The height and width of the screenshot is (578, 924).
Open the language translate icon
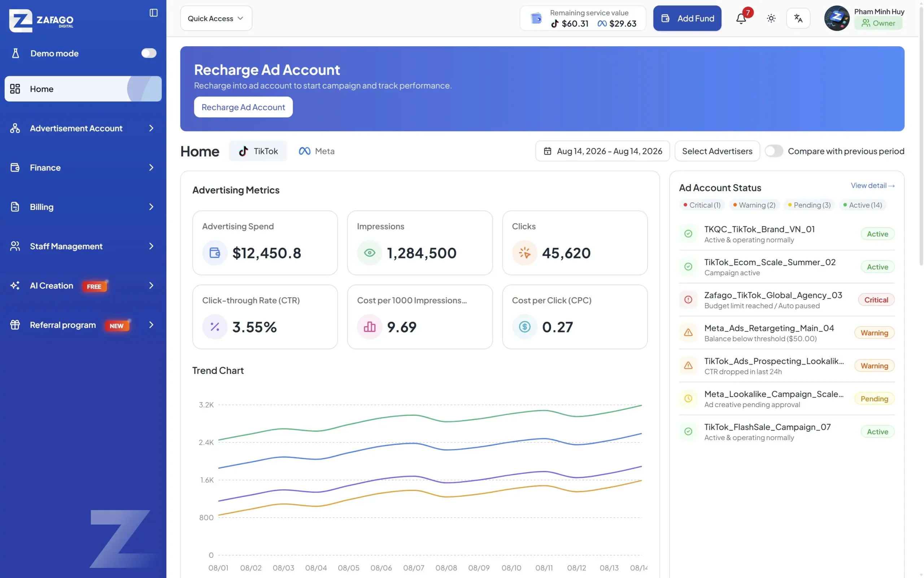798,18
